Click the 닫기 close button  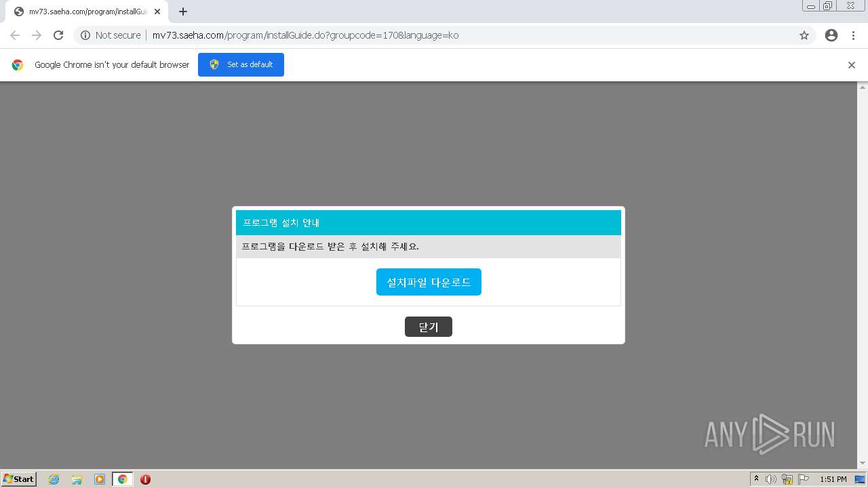pos(429,327)
